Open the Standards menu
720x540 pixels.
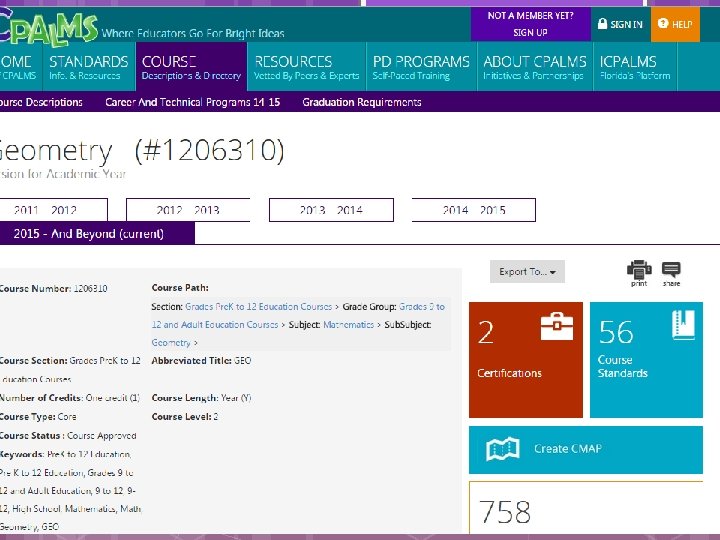click(x=89, y=67)
